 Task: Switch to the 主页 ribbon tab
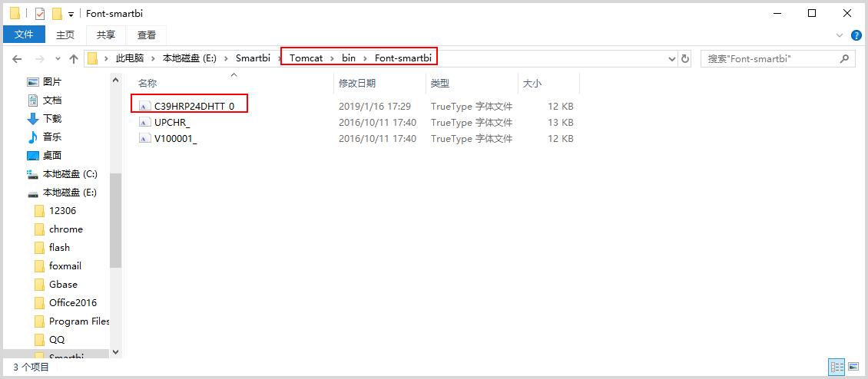click(x=65, y=35)
